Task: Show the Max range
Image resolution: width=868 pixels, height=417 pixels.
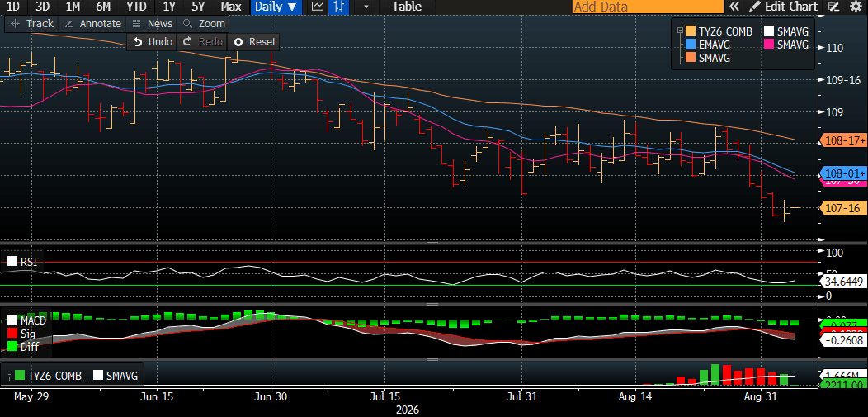Action: point(231,7)
